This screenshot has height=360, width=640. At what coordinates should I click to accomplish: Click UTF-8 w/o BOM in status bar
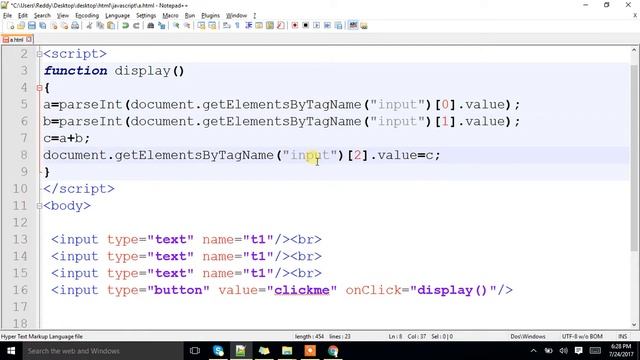(x=582, y=336)
